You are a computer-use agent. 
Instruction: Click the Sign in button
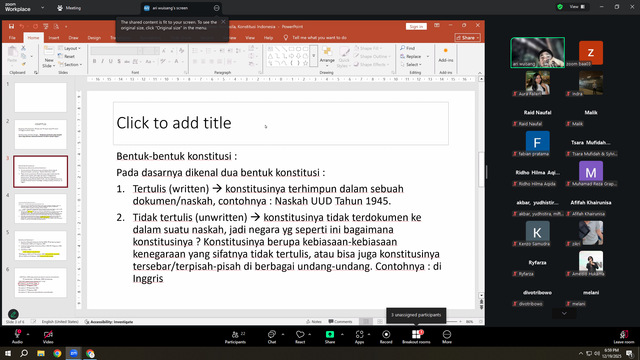click(416, 27)
